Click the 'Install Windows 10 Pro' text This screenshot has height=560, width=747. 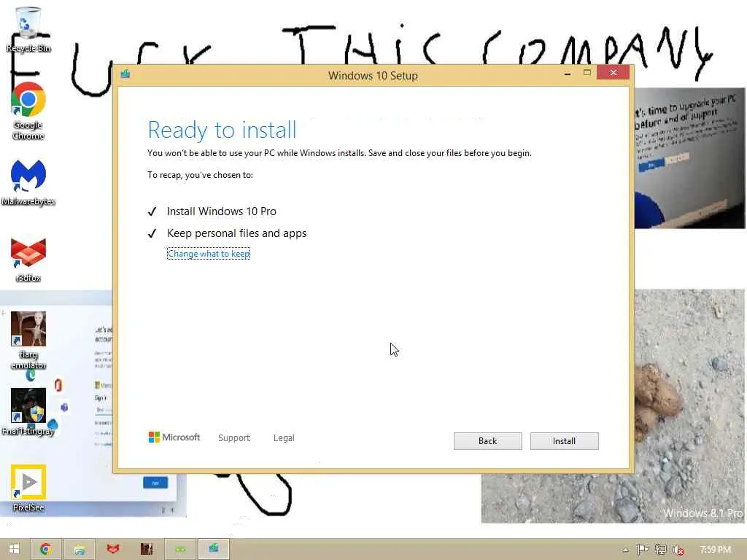tap(222, 211)
